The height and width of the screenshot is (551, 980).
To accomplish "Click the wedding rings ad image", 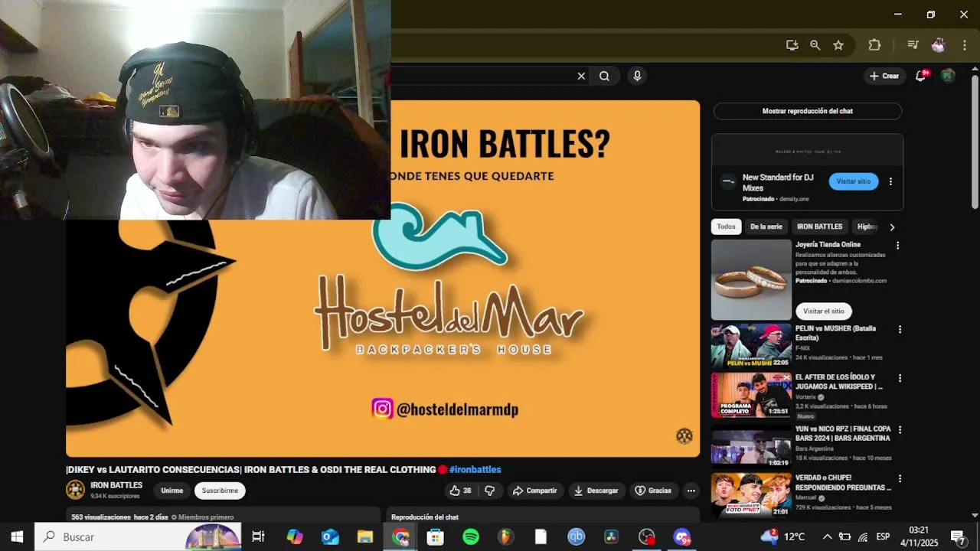I will [x=751, y=279].
